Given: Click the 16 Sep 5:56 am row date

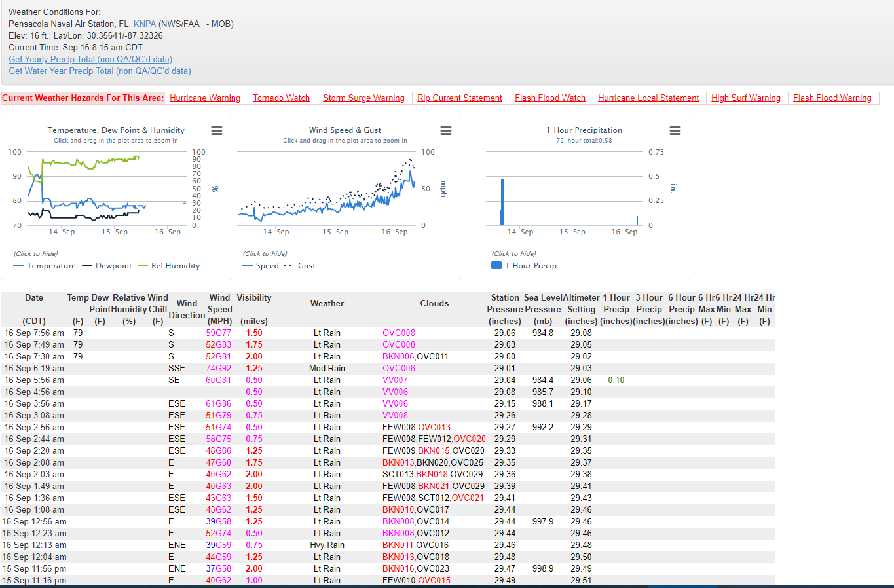Looking at the screenshot, I should 34,380.
